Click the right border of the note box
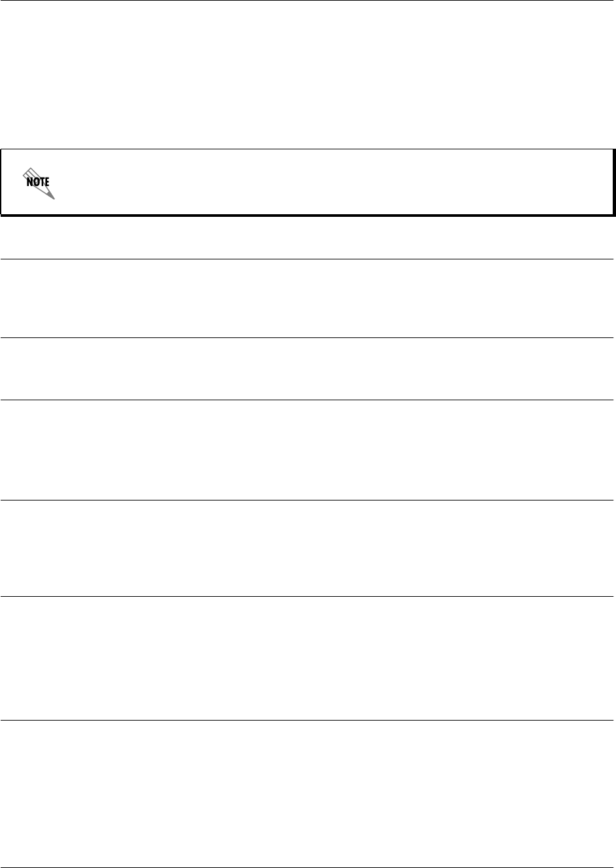 [x=613, y=182]
